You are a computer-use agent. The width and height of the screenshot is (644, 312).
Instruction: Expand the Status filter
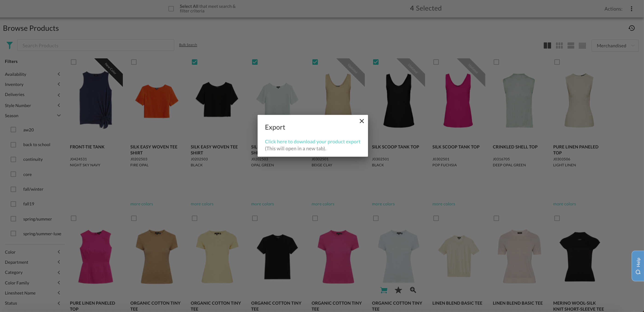click(x=32, y=303)
